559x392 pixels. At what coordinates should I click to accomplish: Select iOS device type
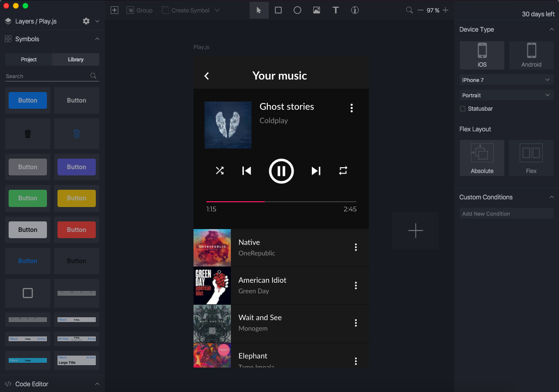coord(482,55)
